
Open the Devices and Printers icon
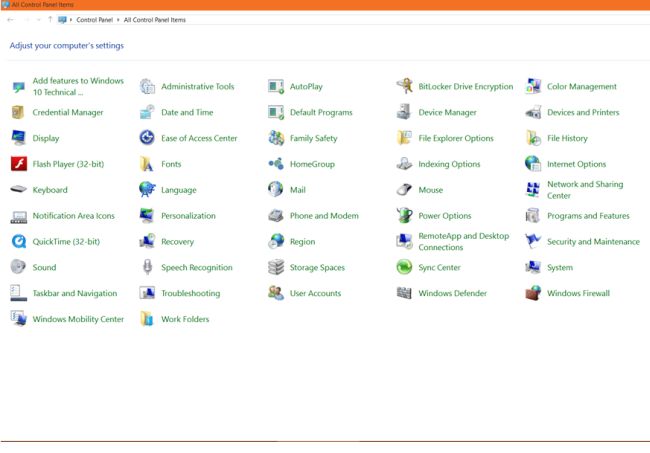tap(533, 112)
